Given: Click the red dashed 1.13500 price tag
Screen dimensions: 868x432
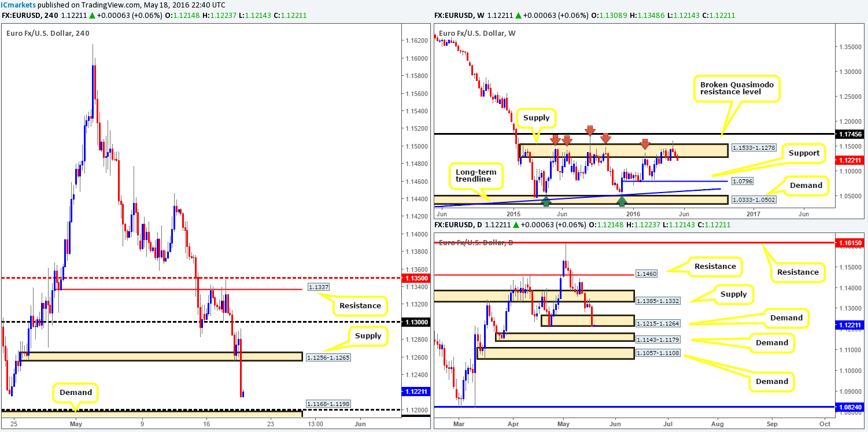Looking at the screenshot, I should point(416,278).
